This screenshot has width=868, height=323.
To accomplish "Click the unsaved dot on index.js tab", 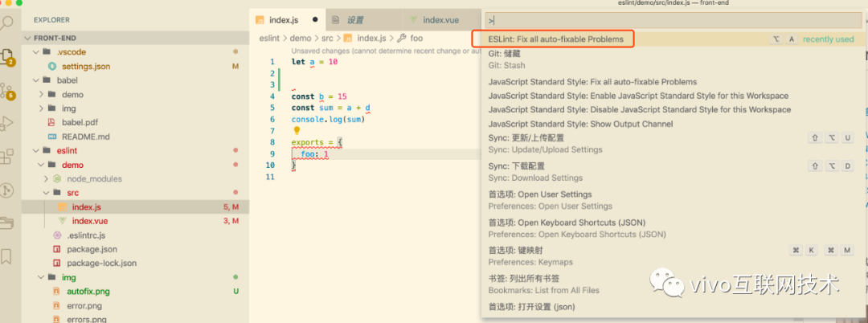I will (315, 19).
